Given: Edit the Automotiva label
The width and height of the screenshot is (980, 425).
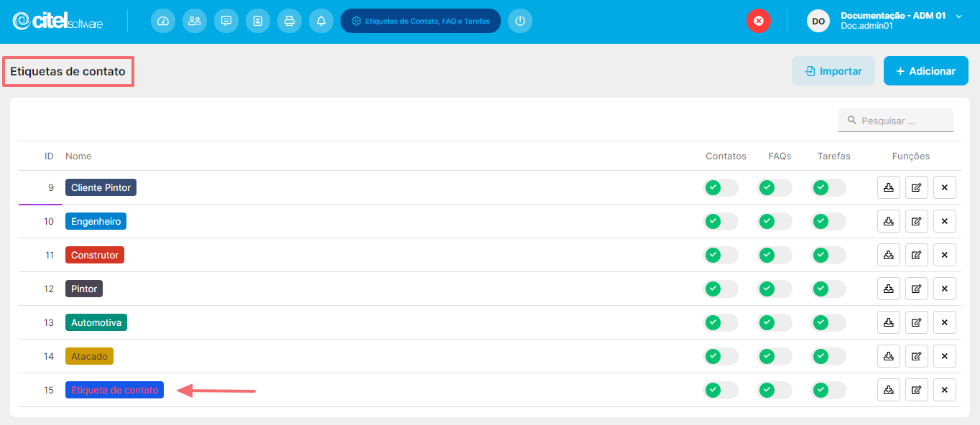Looking at the screenshot, I should click(x=917, y=322).
